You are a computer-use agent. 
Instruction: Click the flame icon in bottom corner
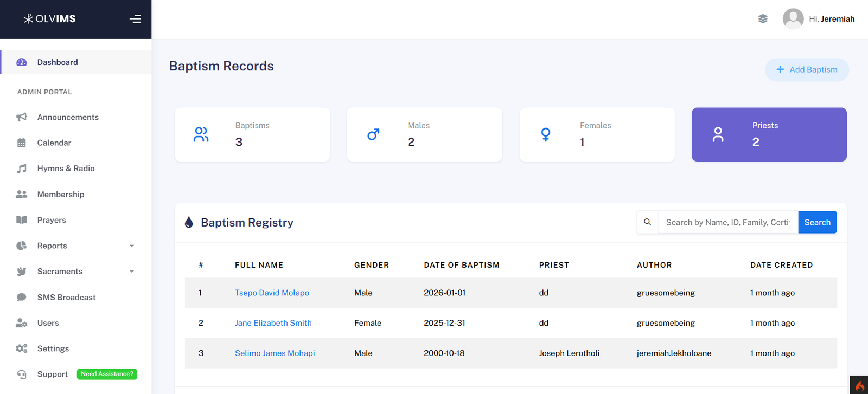click(859, 385)
